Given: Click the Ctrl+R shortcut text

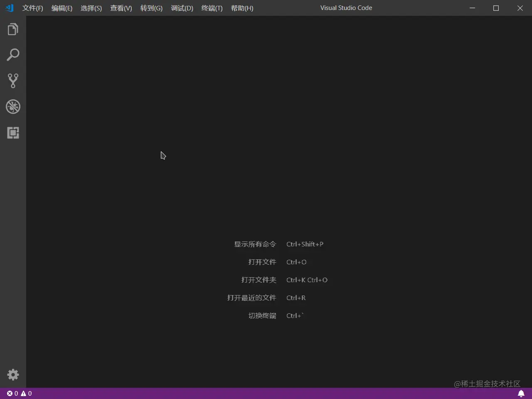Looking at the screenshot, I should point(296,298).
